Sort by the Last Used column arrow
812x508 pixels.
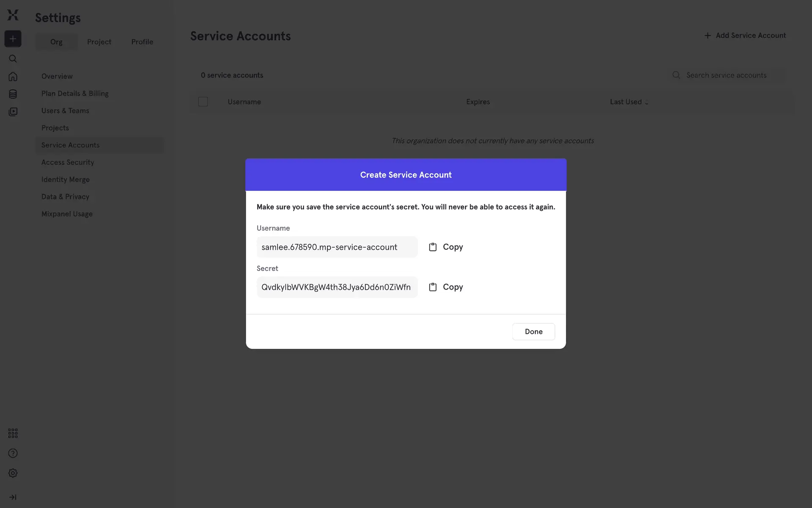point(646,102)
